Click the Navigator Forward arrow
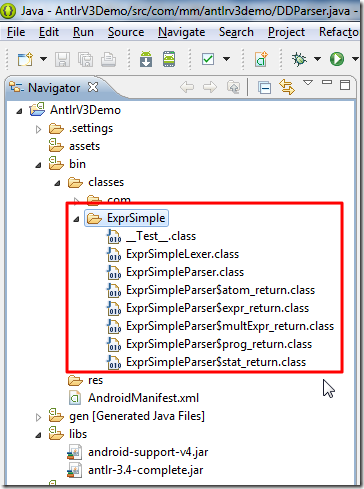Viewport: 364px width, 489px height. pyautogui.click(x=210, y=87)
